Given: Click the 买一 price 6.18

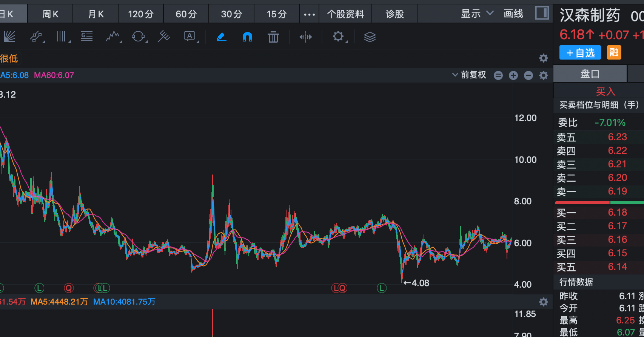Looking at the screenshot, I should click(617, 212).
